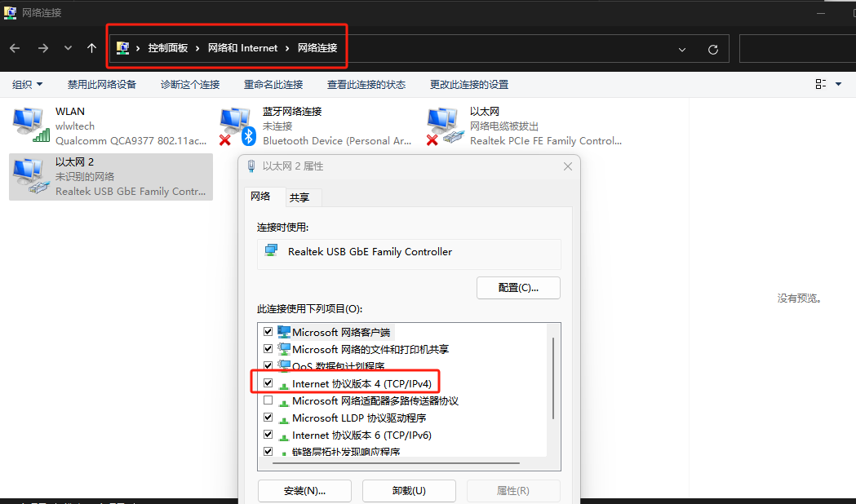The image size is (856, 504).
Task: Go forward with the right arrow
Action: coord(42,49)
